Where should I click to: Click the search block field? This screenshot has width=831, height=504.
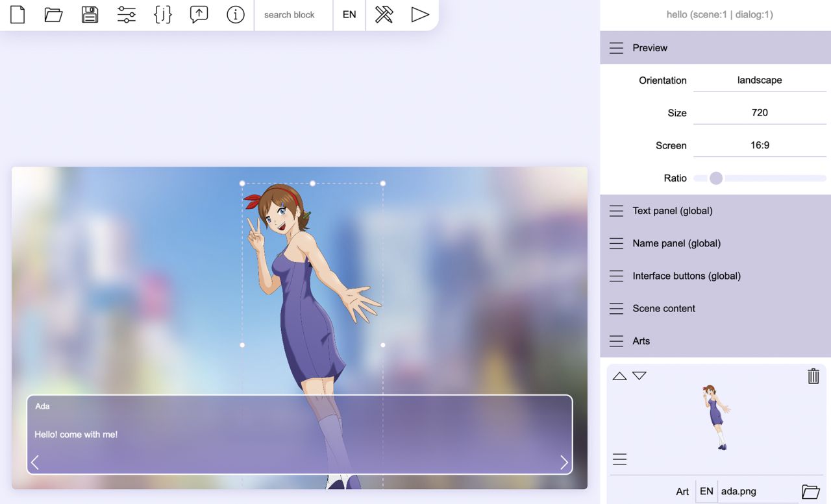click(x=293, y=14)
